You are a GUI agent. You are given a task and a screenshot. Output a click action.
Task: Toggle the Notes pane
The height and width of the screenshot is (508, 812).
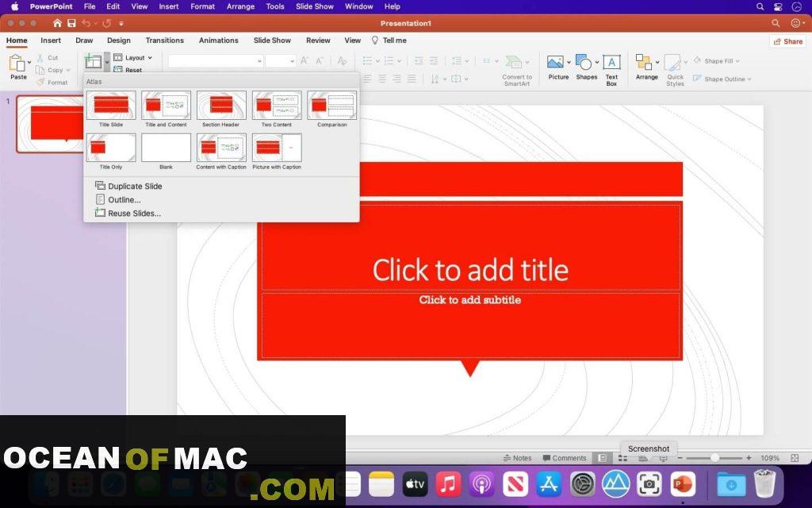pyautogui.click(x=517, y=458)
